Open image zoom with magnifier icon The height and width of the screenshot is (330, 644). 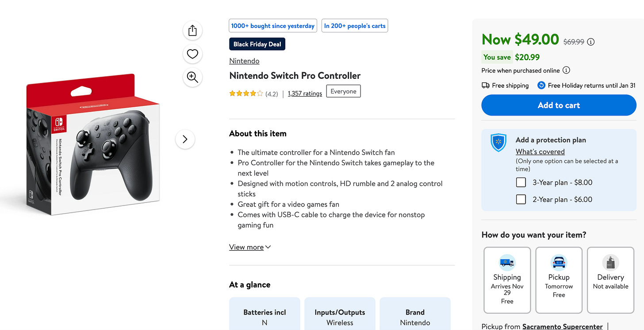click(192, 77)
